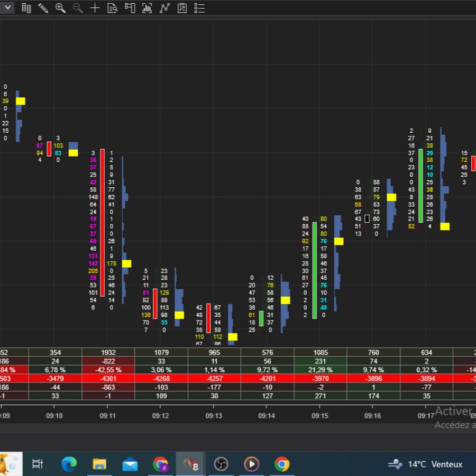Click the highlighted 205 bid value
Screen dimensions: 476x476
(x=93, y=271)
